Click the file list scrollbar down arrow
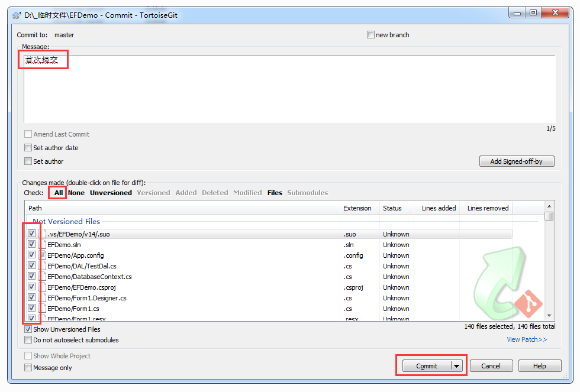Viewport: 580px width, 392px height. pos(549,316)
